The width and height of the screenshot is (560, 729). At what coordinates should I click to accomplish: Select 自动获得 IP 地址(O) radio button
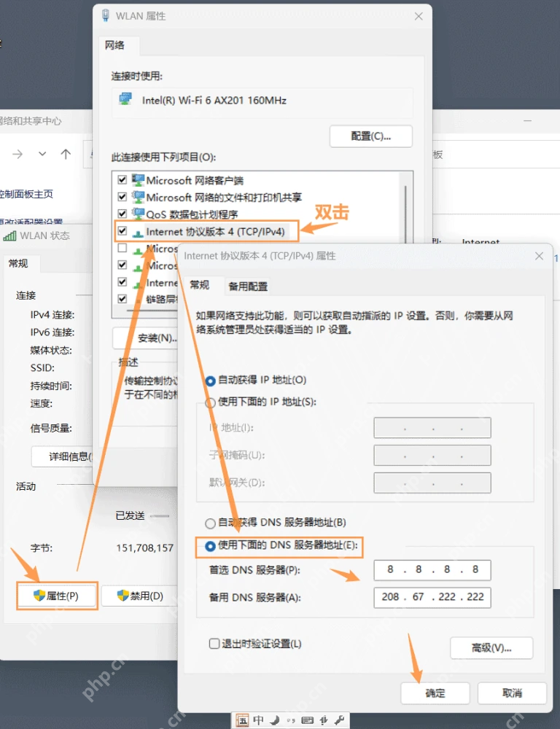pos(210,381)
